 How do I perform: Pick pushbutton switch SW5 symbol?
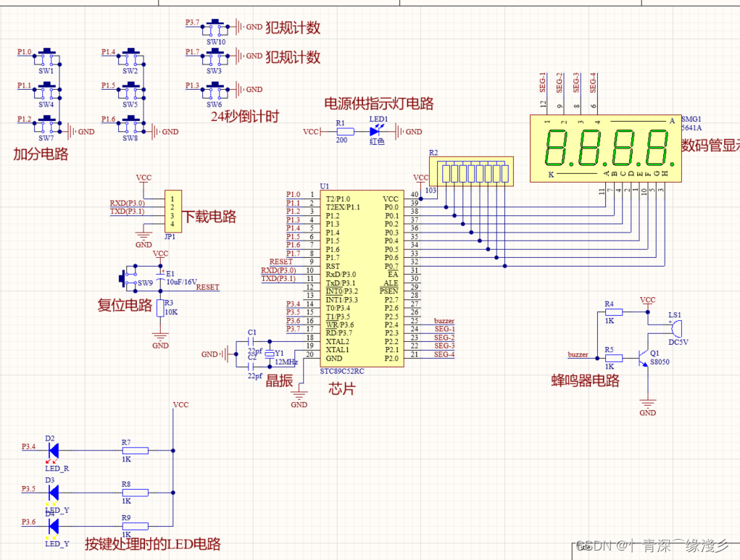(130, 91)
